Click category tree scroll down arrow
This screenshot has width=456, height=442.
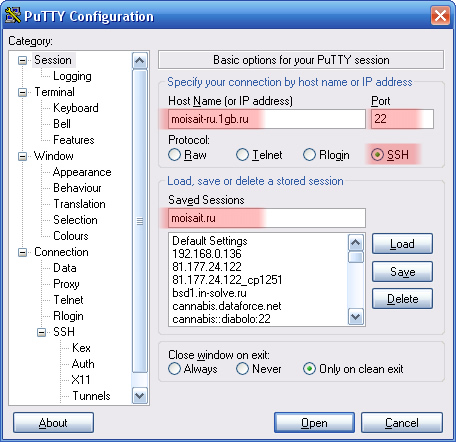pyautogui.click(x=139, y=396)
